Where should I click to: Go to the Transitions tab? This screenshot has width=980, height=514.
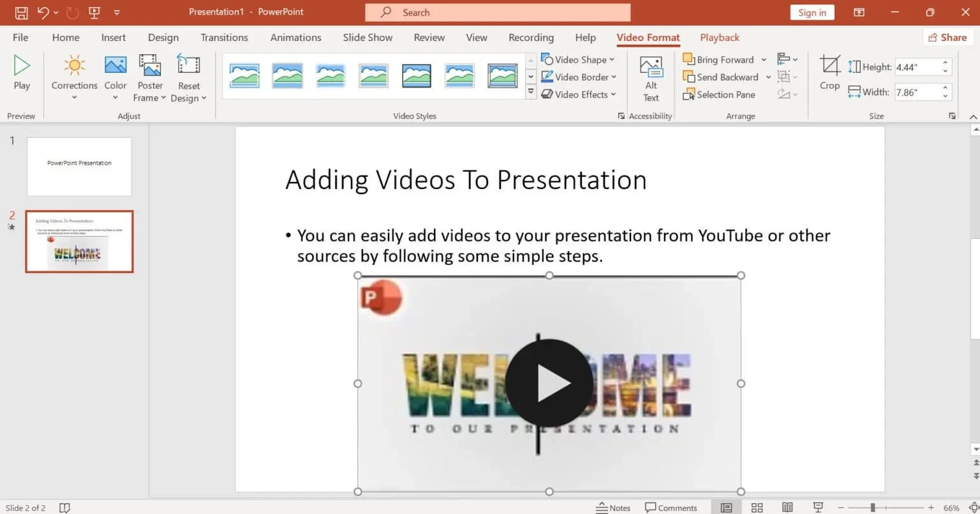point(224,37)
